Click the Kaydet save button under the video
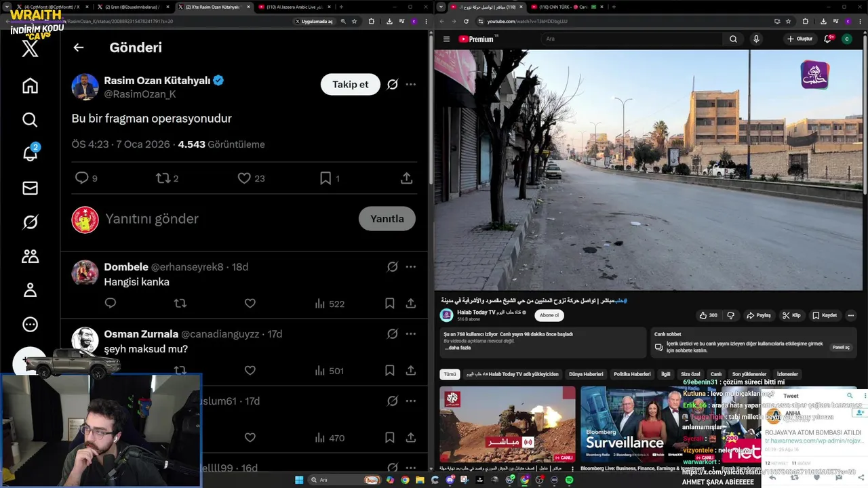 [824, 315]
